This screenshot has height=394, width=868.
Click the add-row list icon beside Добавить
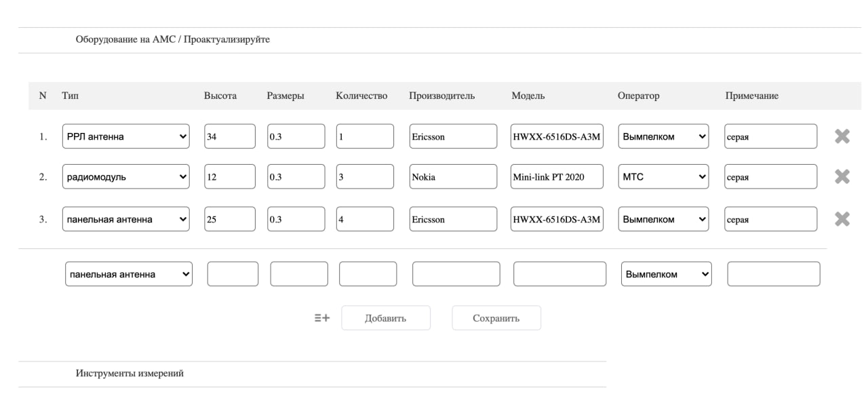tap(322, 317)
